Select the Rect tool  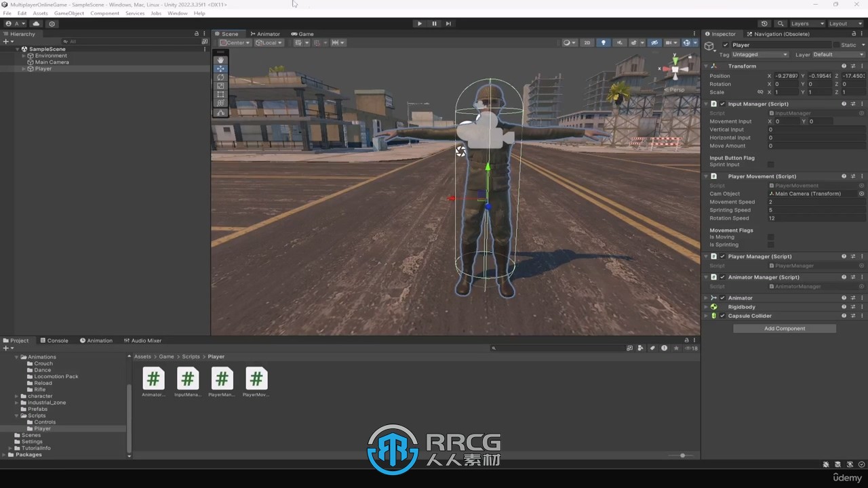pyautogui.click(x=220, y=95)
